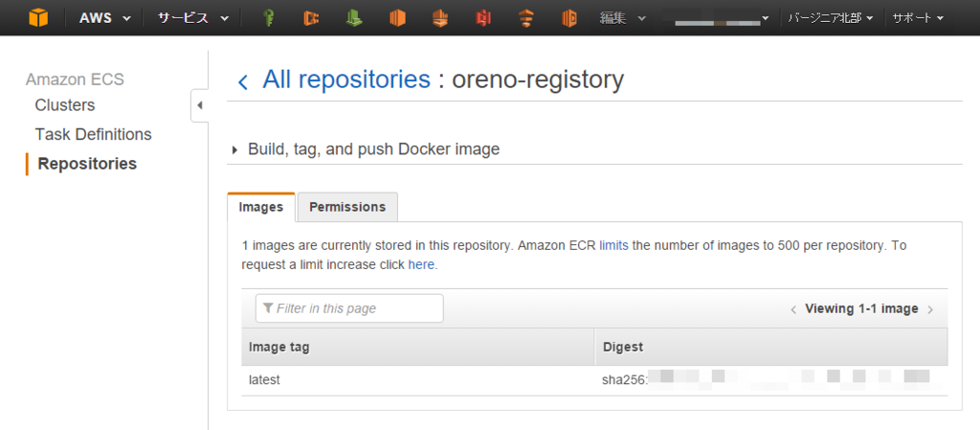This screenshot has width=980, height=430.
Task: Open the red service shortcut icon
Action: tap(483, 19)
